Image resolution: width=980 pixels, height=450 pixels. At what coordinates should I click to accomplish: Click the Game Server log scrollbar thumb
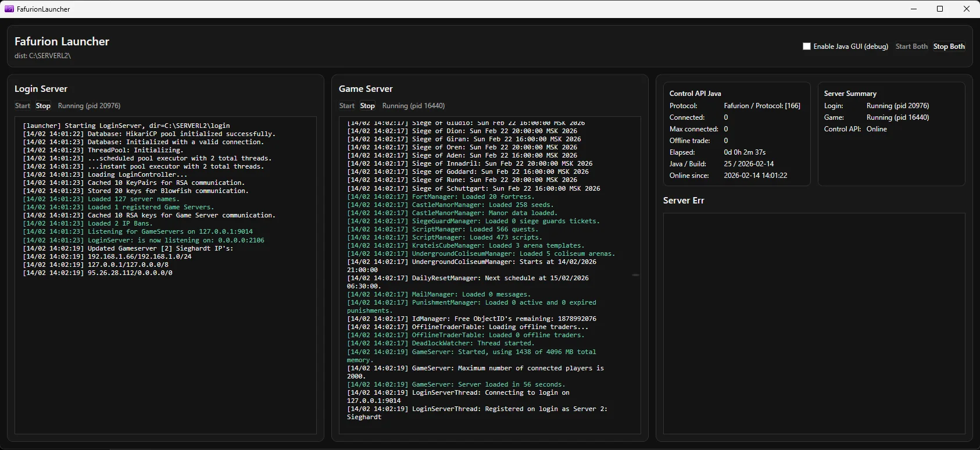coord(636,275)
